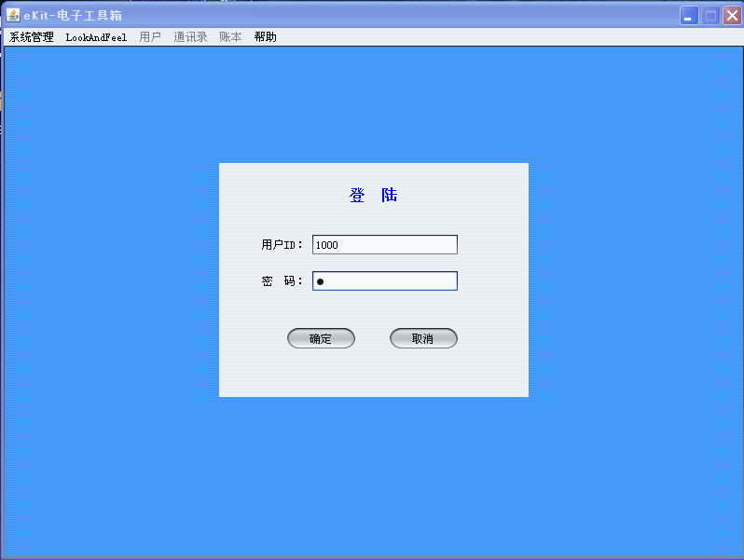Image resolution: width=744 pixels, height=560 pixels.
Task: Open the 用户 menu
Action: click(x=150, y=37)
